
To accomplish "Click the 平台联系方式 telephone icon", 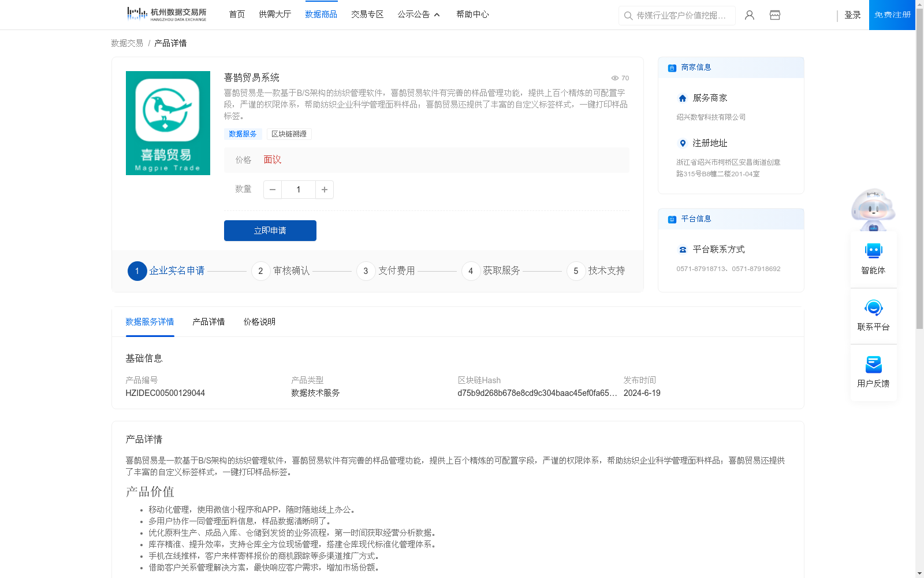I will (x=683, y=250).
